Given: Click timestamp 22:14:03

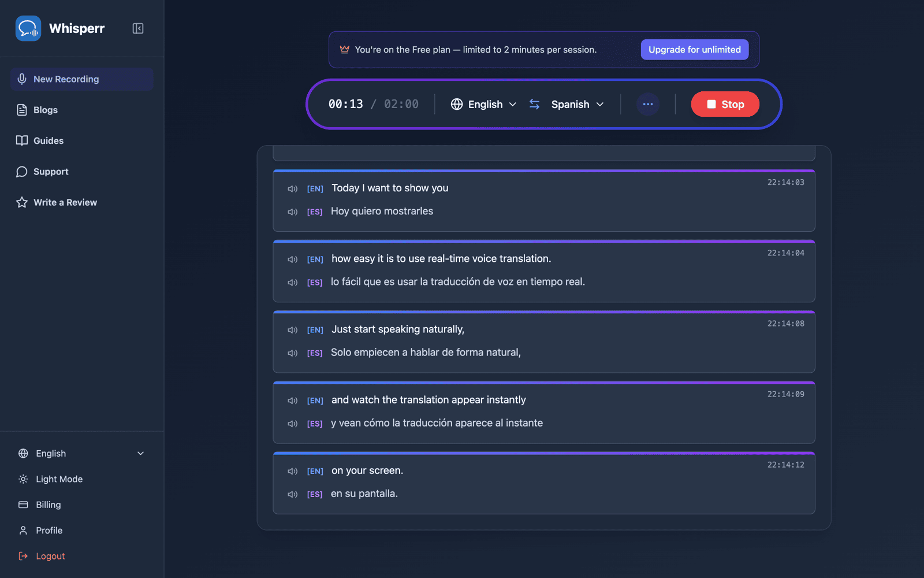Looking at the screenshot, I should 785,182.
